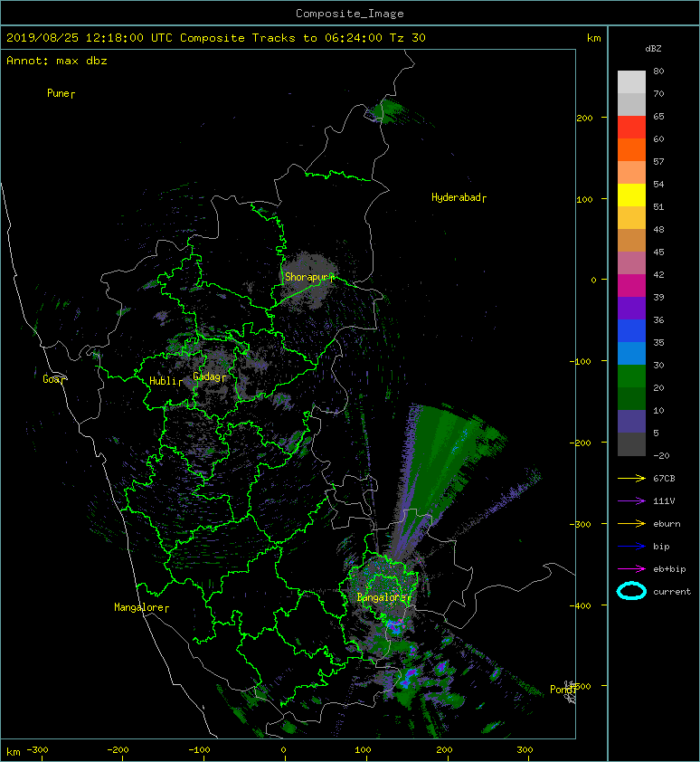Click the dBZ colorbar heading
The height and width of the screenshot is (762, 700).
(x=653, y=49)
